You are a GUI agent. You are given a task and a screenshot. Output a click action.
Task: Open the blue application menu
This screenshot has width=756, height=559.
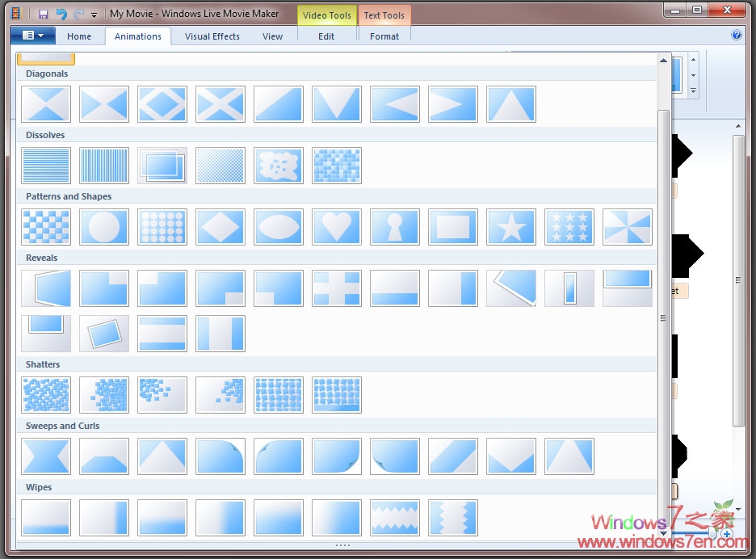point(31,36)
